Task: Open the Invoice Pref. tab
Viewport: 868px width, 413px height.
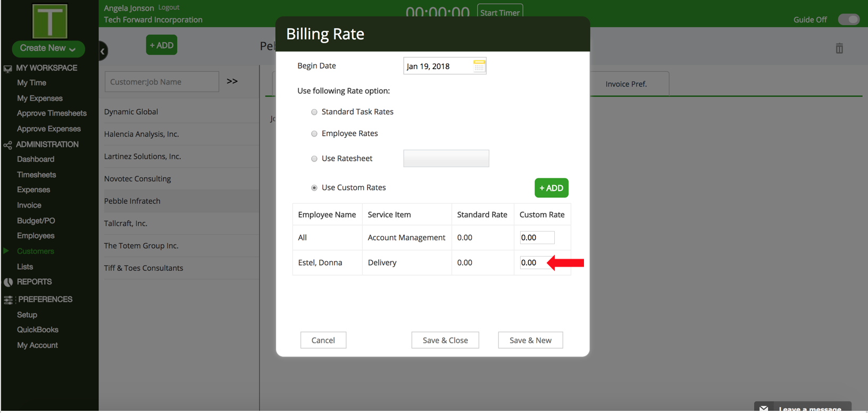Action: (626, 84)
